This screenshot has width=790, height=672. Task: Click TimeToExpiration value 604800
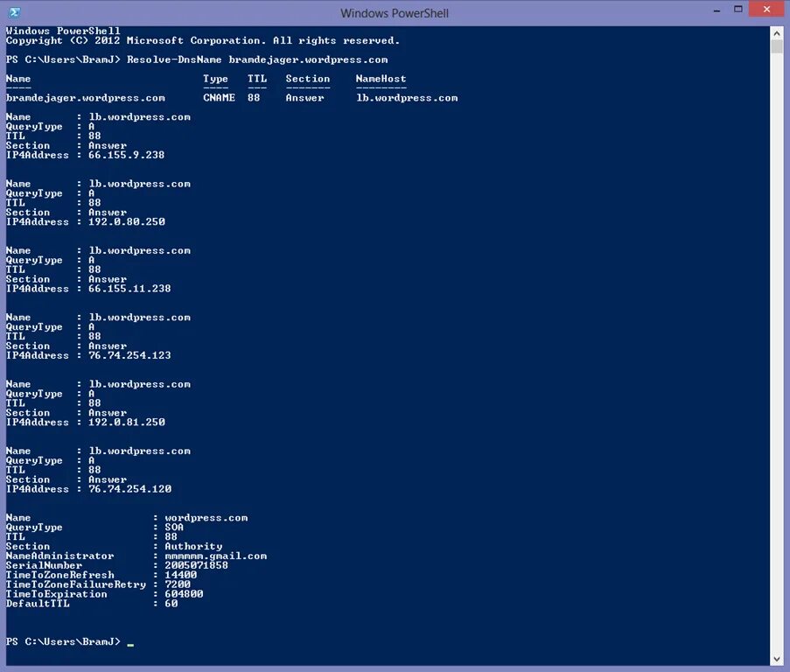pyautogui.click(x=184, y=594)
